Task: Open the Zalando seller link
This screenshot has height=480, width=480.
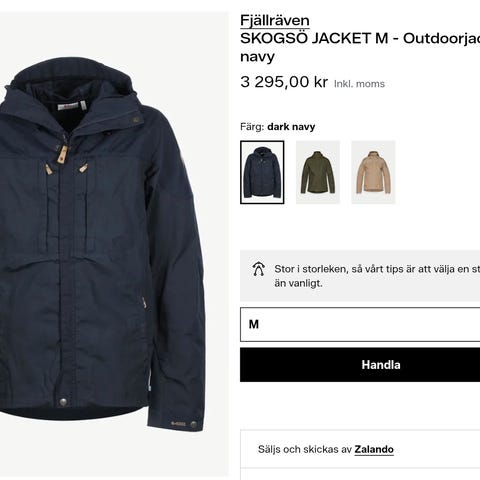Action: tap(374, 449)
